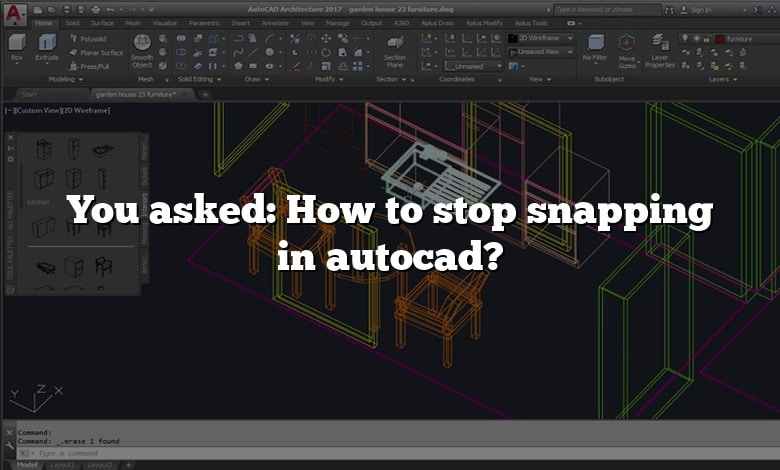Toggle layer freeze sun icon
The height and width of the screenshot is (470, 780).
pyautogui.click(x=695, y=38)
